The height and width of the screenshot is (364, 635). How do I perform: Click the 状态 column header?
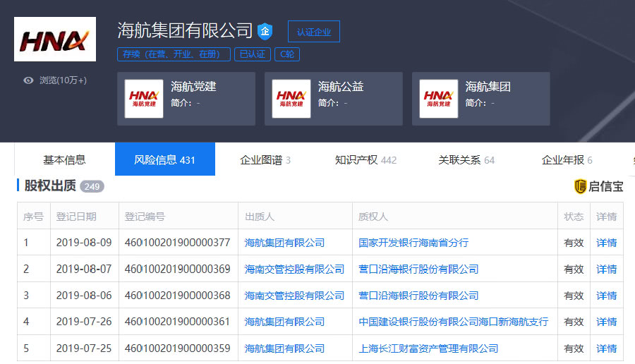(x=574, y=217)
